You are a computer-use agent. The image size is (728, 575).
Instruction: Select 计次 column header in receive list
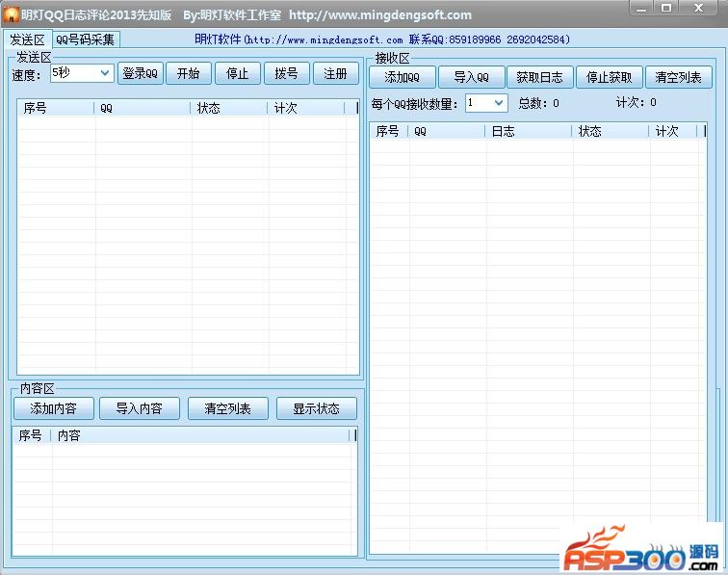673,131
